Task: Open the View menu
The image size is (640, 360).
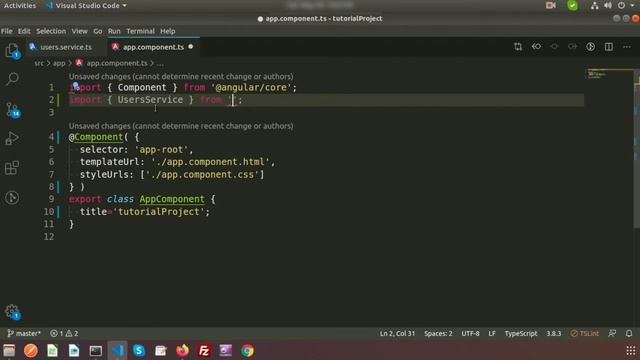Action: point(80,31)
